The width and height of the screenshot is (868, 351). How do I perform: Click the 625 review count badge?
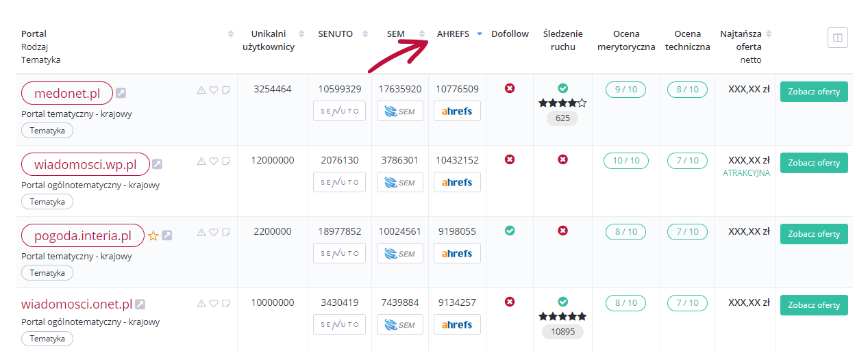[x=562, y=118]
